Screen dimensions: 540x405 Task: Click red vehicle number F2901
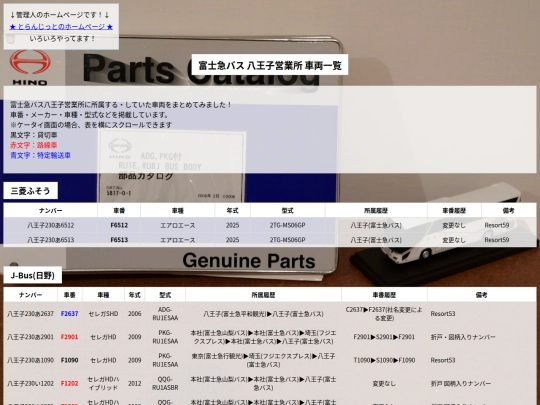pos(69,337)
